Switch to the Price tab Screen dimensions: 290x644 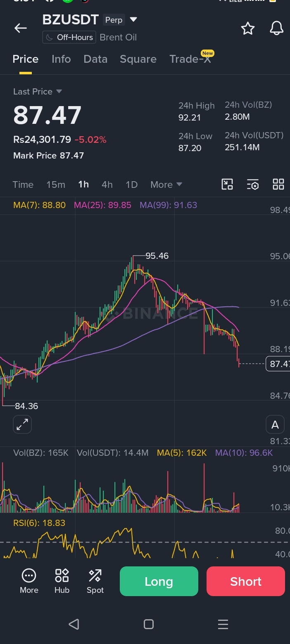pyautogui.click(x=26, y=59)
